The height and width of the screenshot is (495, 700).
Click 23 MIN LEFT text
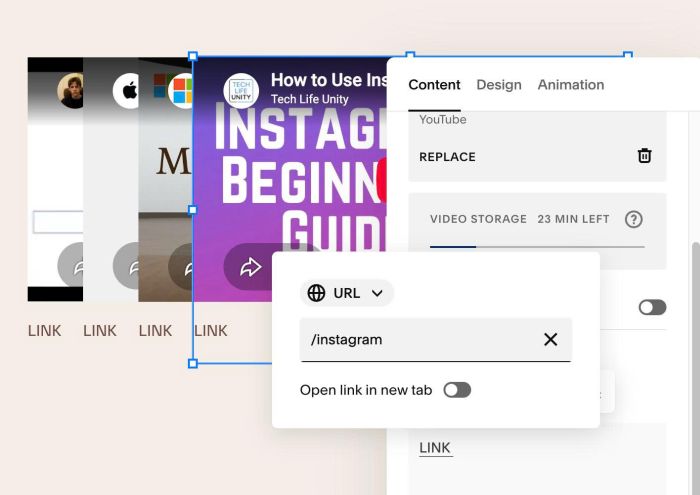tap(573, 219)
